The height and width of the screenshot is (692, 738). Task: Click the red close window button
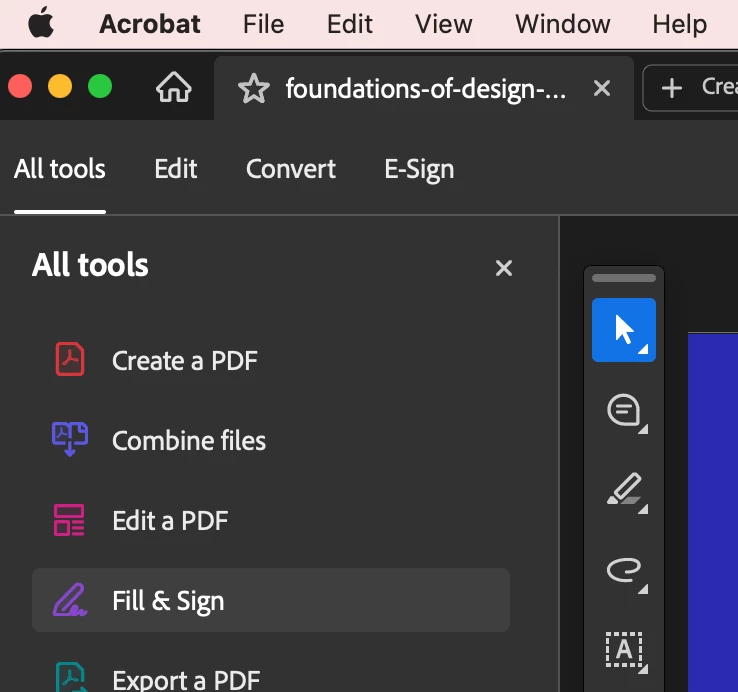(20, 87)
